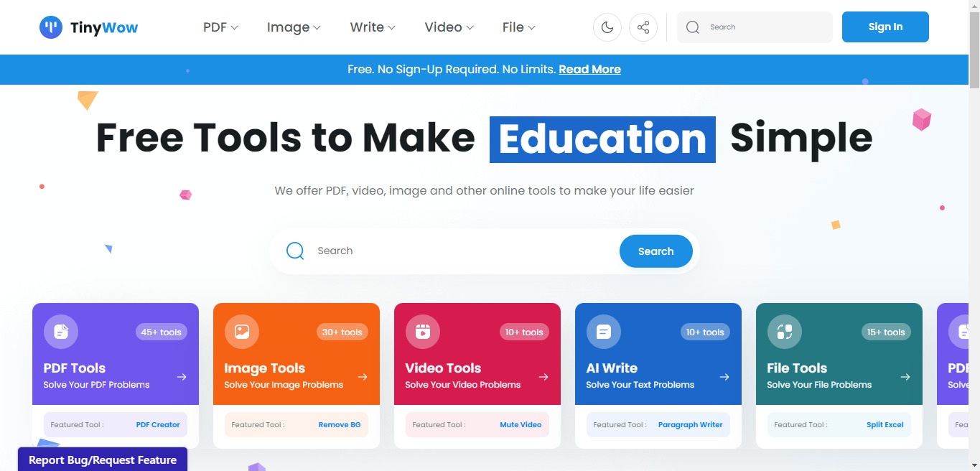Click the 10+ tools badge on AI Write

pos(705,332)
